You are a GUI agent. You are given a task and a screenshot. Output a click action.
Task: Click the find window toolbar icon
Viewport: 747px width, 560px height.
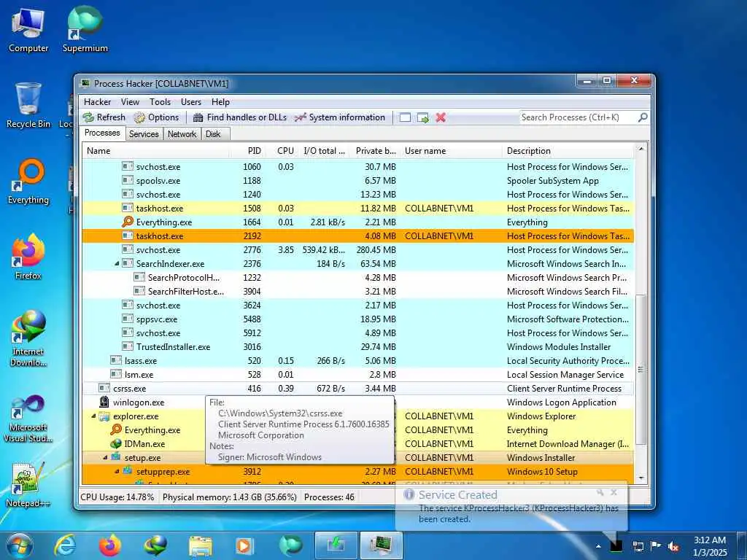(x=405, y=117)
